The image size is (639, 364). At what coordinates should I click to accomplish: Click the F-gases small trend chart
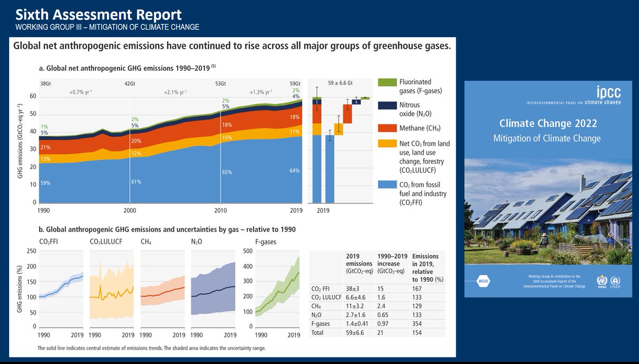click(278, 288)
